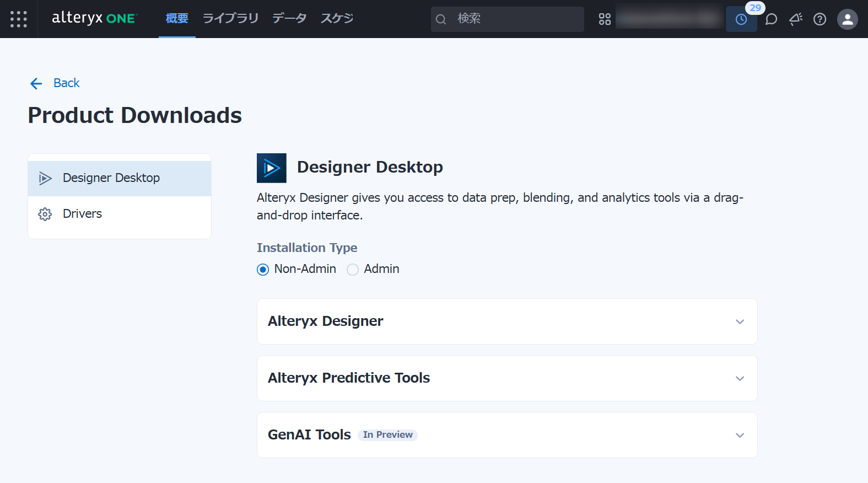This screenshot has width=868, height=483.
Task: Open the 概要 tab
Action: (177, 18)
